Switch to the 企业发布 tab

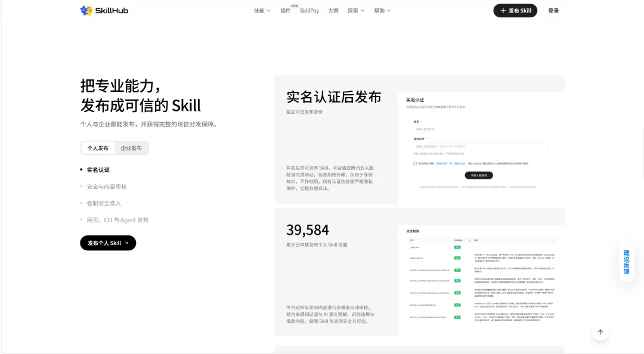point(131,148)
